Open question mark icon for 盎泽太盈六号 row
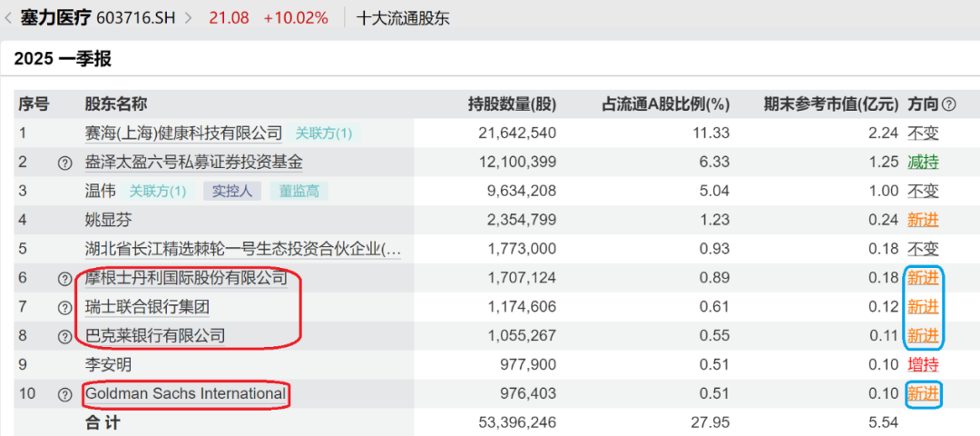Screen dimensions: 980x436 (x=65, y=163)
